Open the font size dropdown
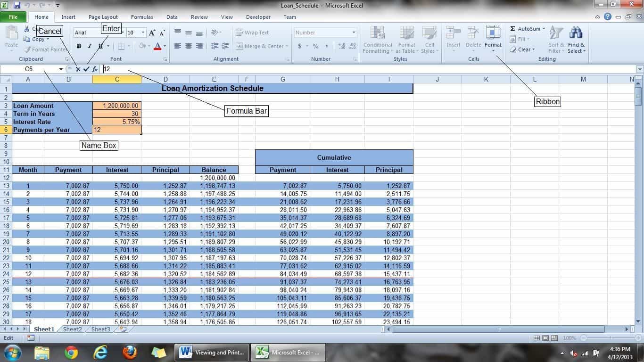The width and height of the screenshot is (644, 362). point(143,33)
